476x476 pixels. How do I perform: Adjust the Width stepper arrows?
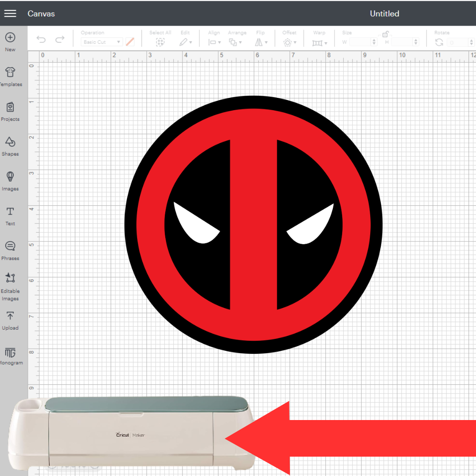tap(374, 42)
